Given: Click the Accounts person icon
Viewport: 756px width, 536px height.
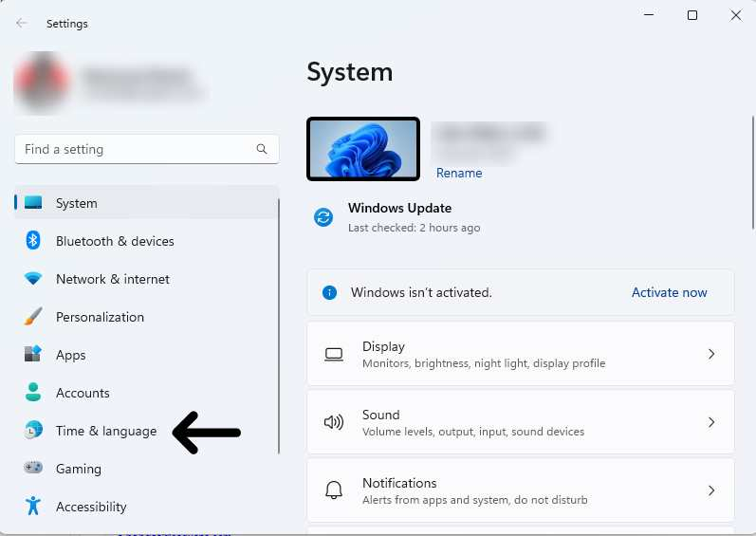Looking at the screenshot, I should coord(33,392).
